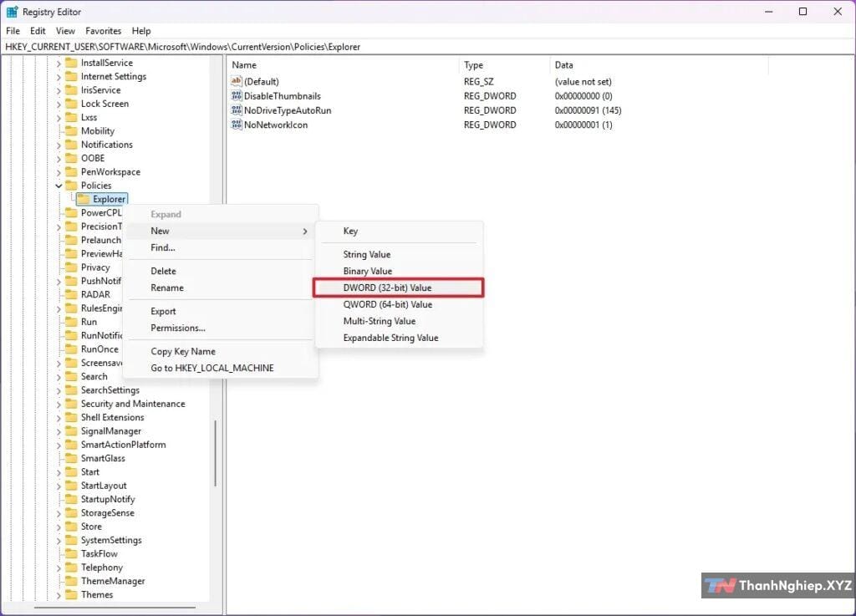Click the SmartGlass folder icon
Image resolution: width=856 pixels, height=616 pixels.
(71, 458)
